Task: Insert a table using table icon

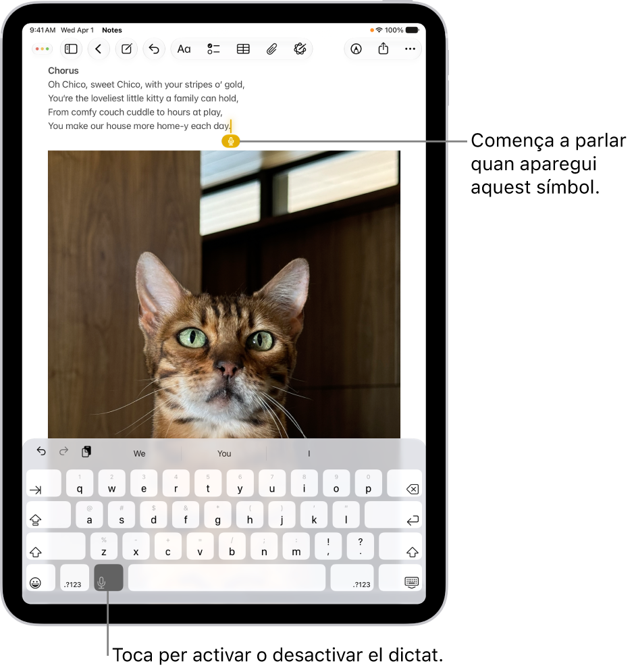Action: [243, 49]
